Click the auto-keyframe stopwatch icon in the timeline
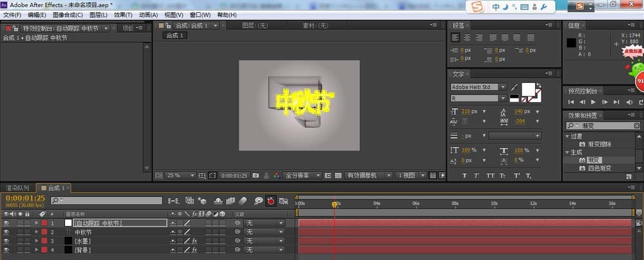 pos(271,201)
